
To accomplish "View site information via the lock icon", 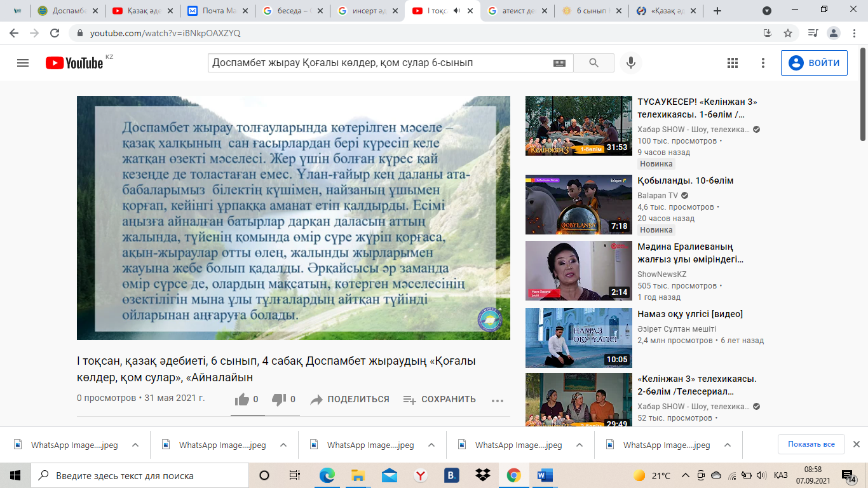I will (x=80, y=33).
